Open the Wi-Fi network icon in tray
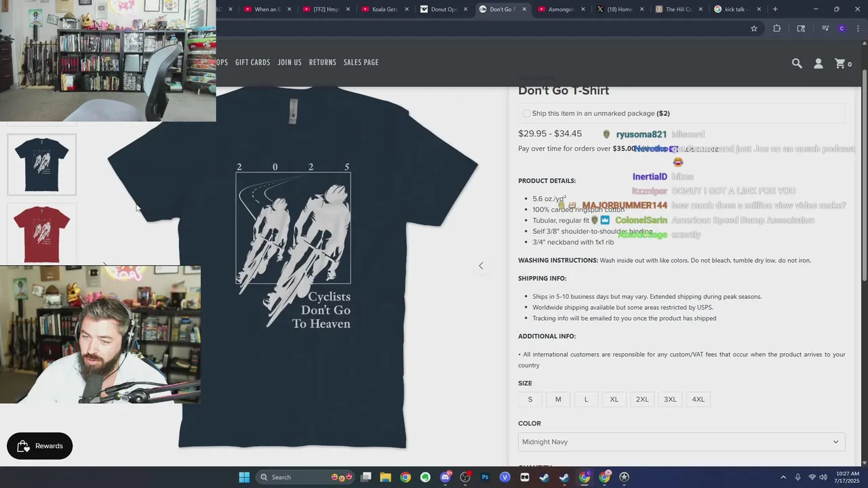The height and width of the screenshot is (488, 868). pos(812,477)
